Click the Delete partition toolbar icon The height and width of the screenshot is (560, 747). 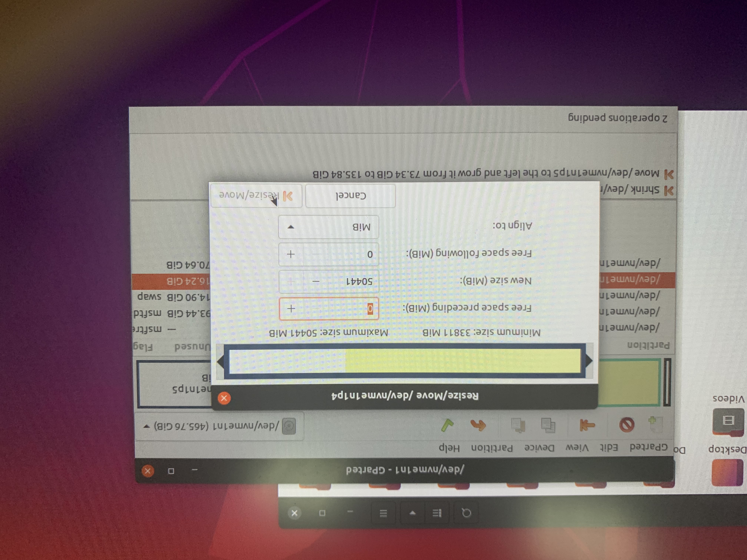pos(627,425)
